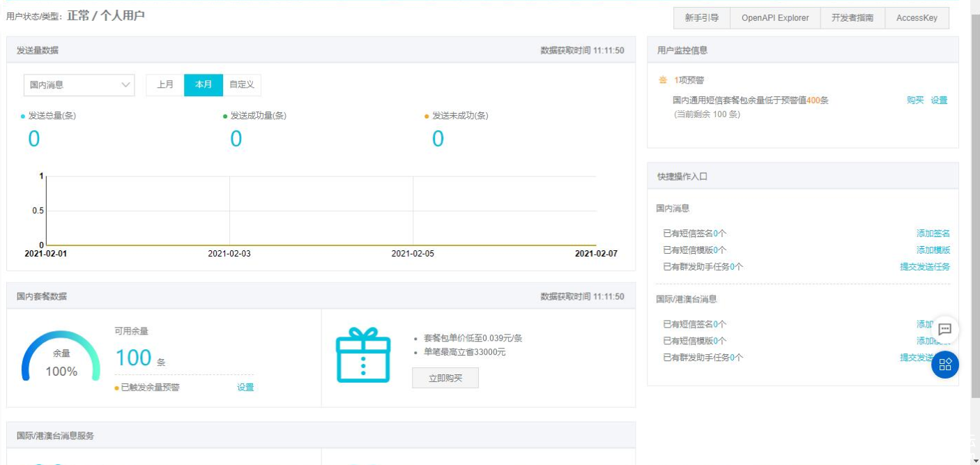The width and height of the screenshot is (980, 465).
Task: Open the 开发者指南 developer guide
Action: [x=852, y=18]
